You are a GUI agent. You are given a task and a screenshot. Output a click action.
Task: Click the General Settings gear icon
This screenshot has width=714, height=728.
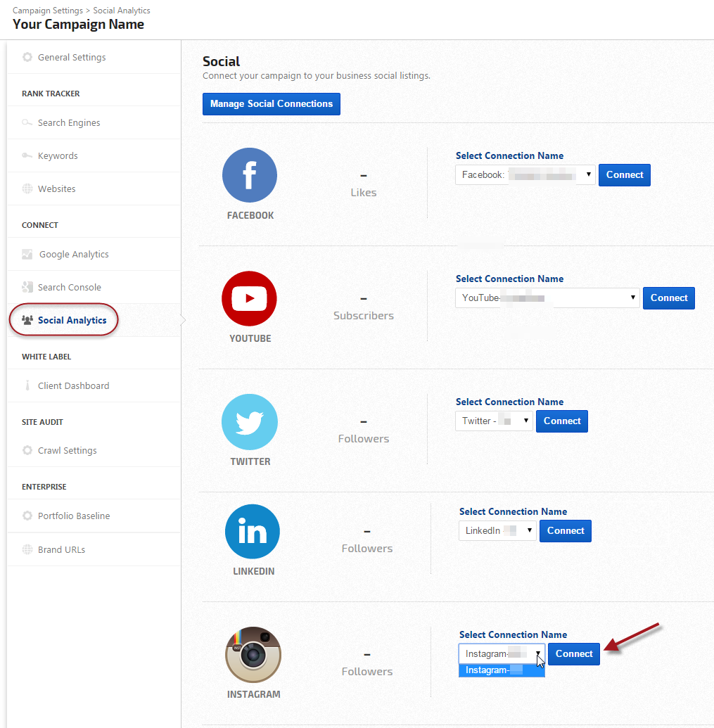tap(27, 57)
